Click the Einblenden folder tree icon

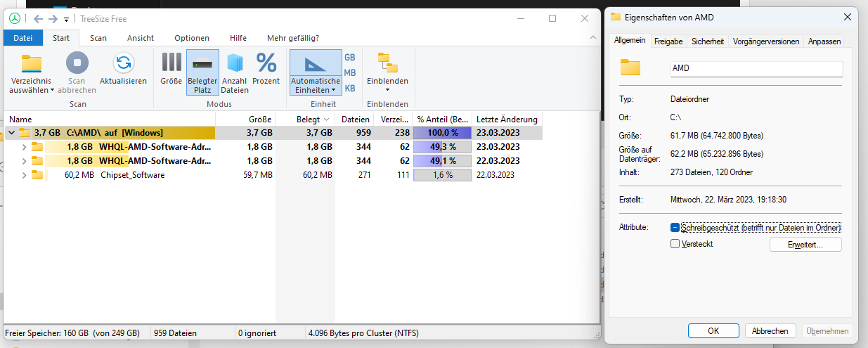point(387,63)
